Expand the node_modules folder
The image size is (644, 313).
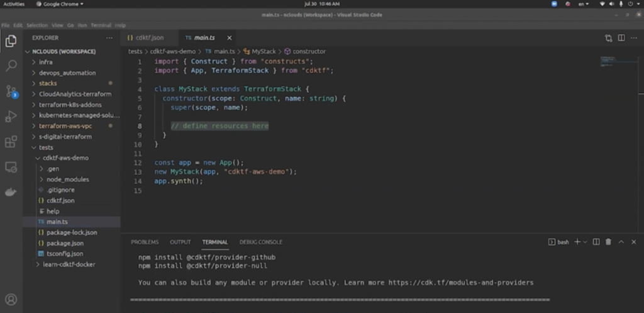(x=72, y=179)
